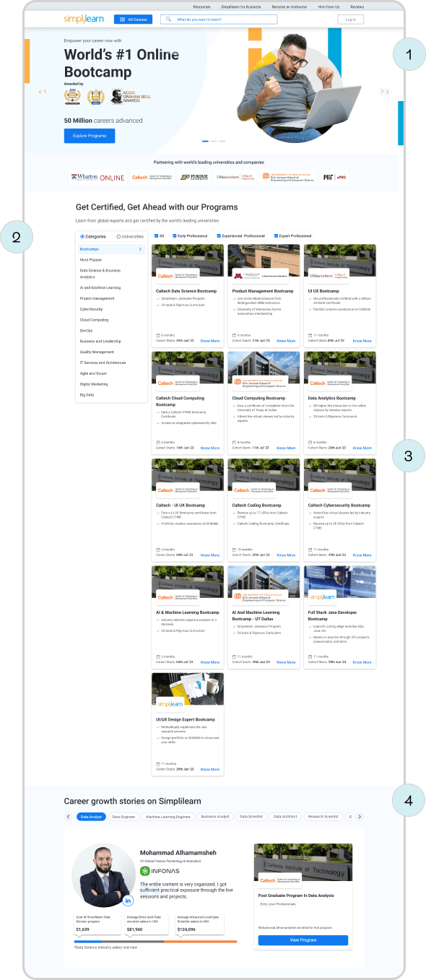Select the Universities radio button
This screenshot has width=426, height=980.
118,236
